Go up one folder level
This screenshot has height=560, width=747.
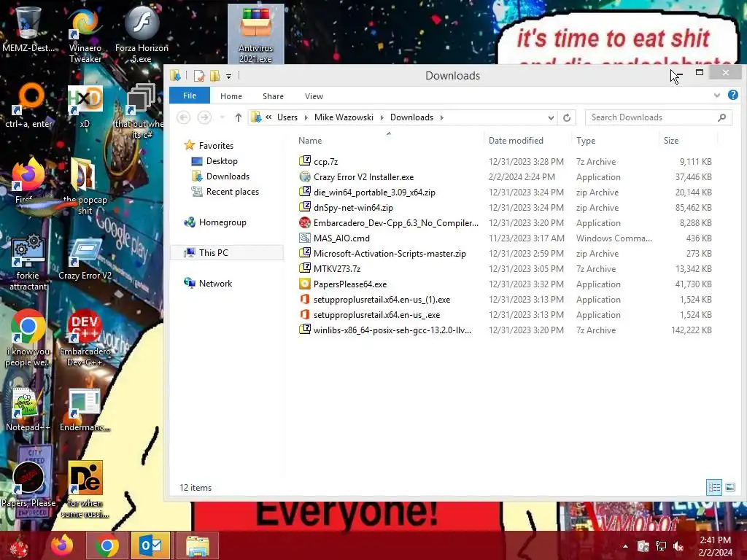(239, 117)
